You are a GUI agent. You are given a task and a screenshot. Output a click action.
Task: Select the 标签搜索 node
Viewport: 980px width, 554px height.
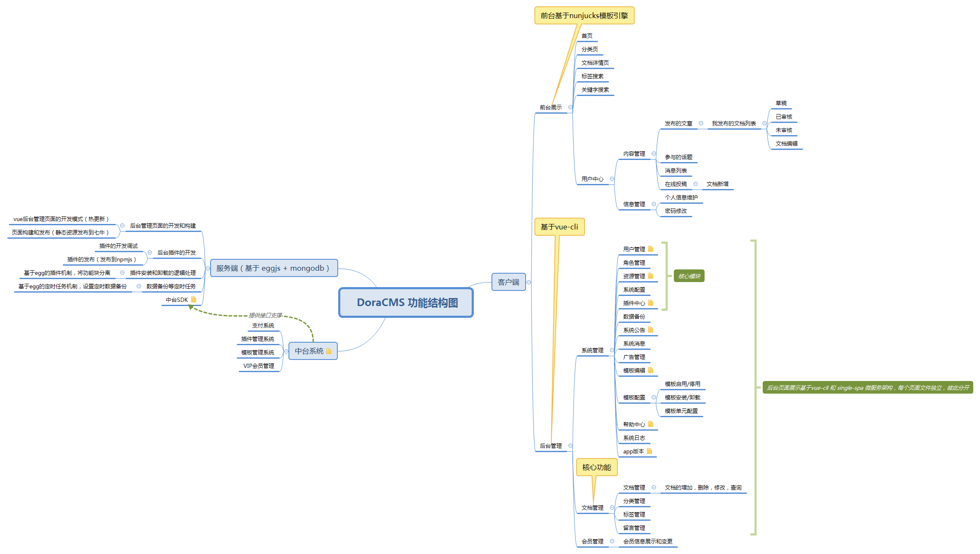pyautogui.click(x=593, y=76)
